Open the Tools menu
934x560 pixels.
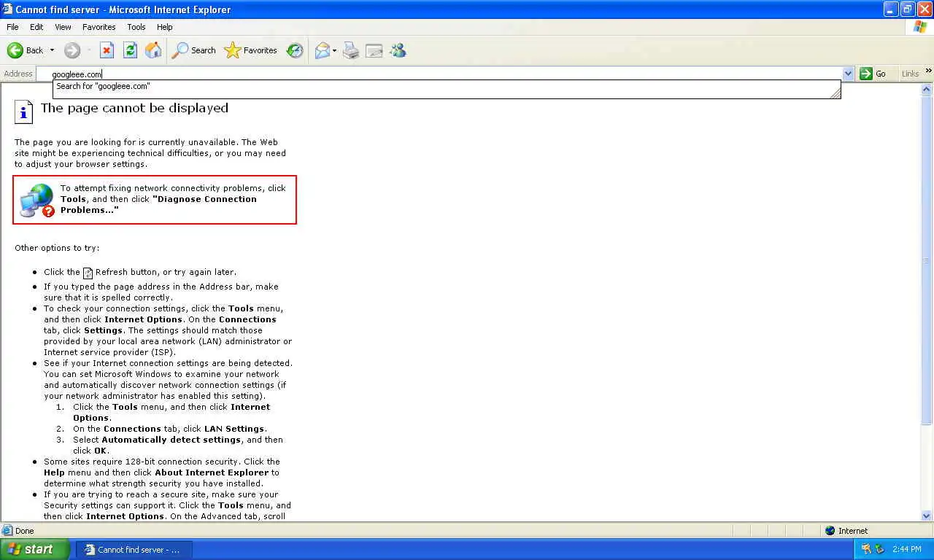(x=136, y=27)
